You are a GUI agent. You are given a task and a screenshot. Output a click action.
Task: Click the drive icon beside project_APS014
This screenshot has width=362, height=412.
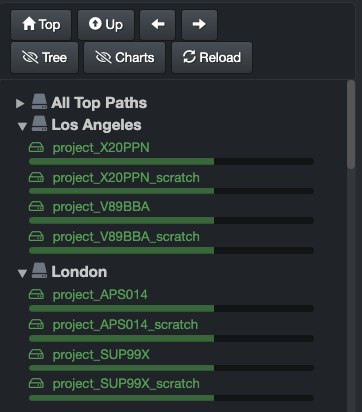(36, 294)
